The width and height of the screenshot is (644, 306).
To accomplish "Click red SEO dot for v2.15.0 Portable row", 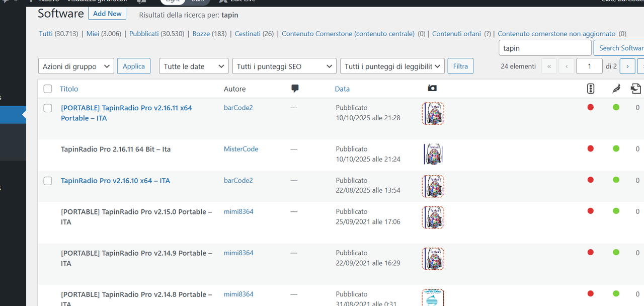I will pyautogui.click(x=591, y=211).
